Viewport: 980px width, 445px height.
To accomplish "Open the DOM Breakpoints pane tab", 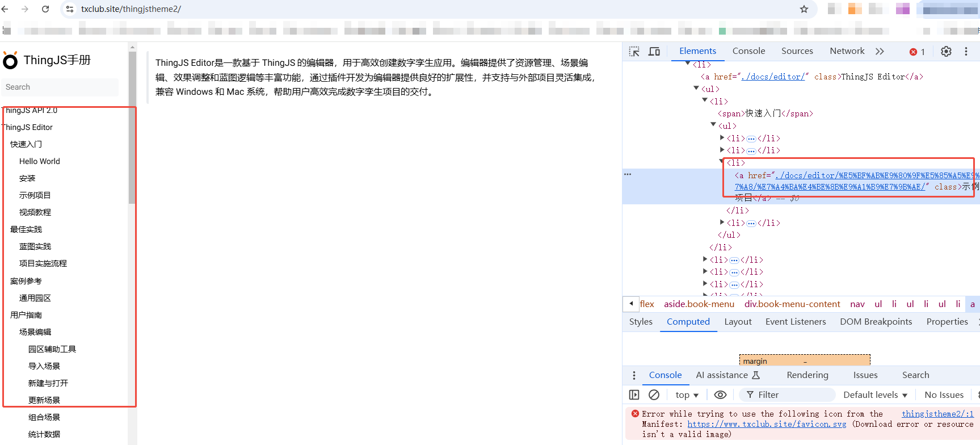I will click(x=876, y=322).
